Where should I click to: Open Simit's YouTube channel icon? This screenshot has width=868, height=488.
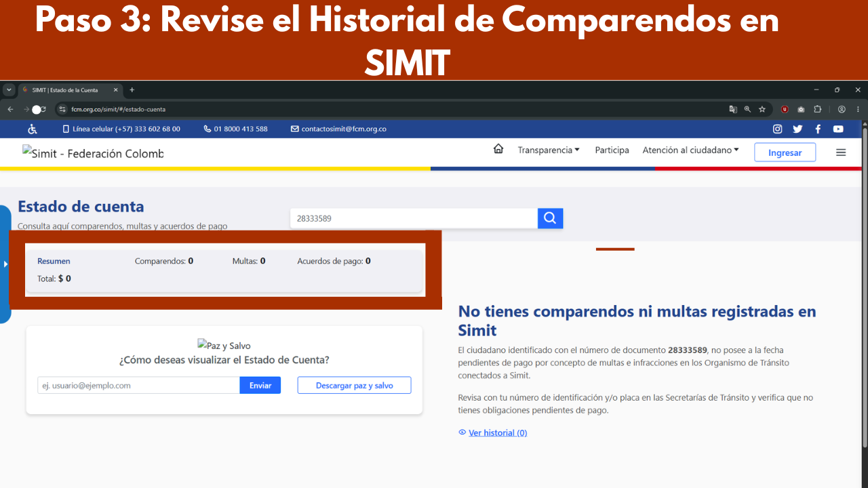pyautogui.click(x=838, y=129)
